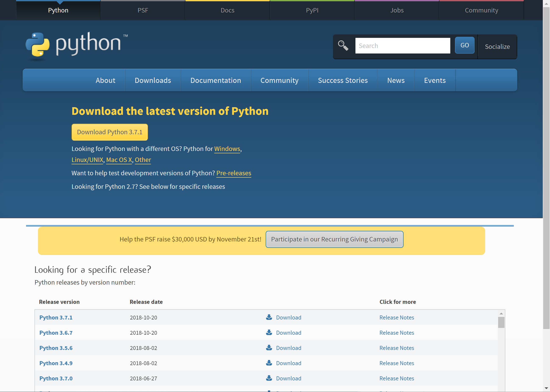Open the Windows download link
The height and width of the screenshot is (392, 550).
[x=227, y=149]
